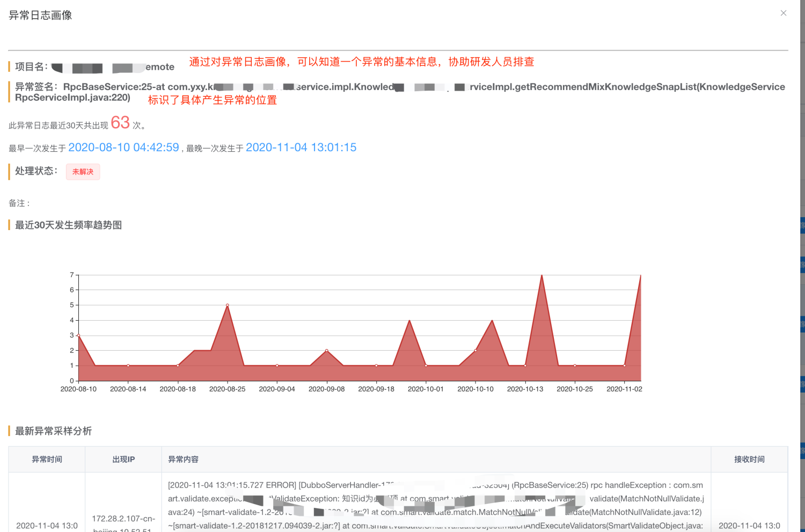The image size is (805, 532).
Task: Click x-axis label 2020-09-18
Action: 376,389
